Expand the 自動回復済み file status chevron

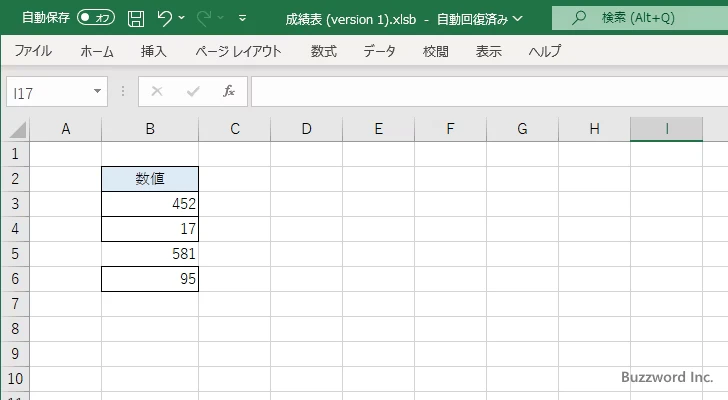click(518, 19)
